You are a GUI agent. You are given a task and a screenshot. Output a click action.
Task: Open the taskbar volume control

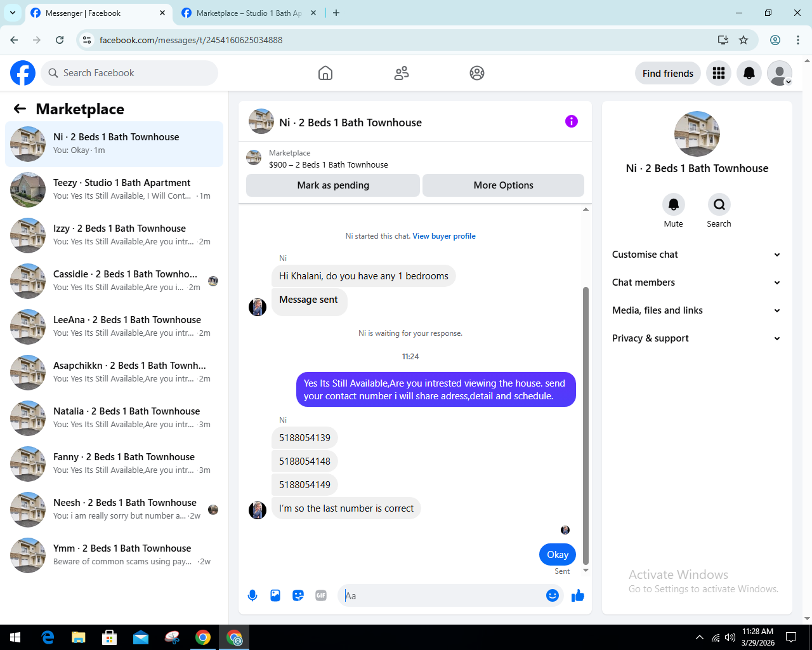tap(730, 637)
